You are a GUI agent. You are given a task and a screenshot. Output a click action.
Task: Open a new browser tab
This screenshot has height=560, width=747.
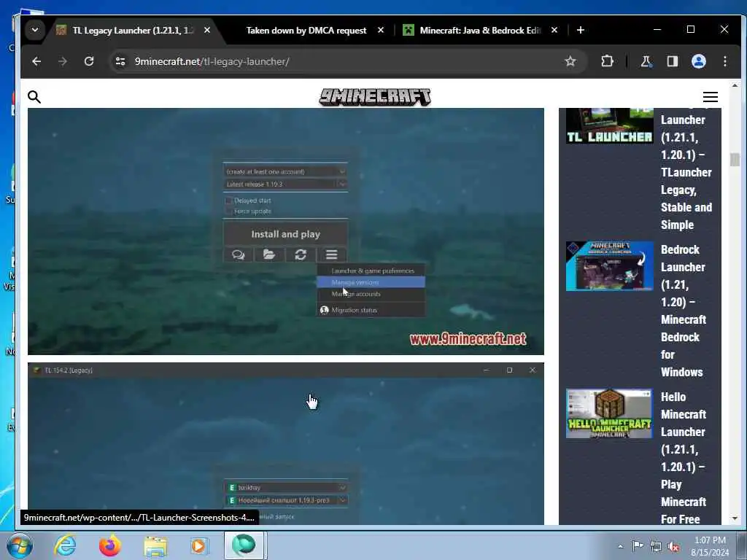tap(580, 30)
